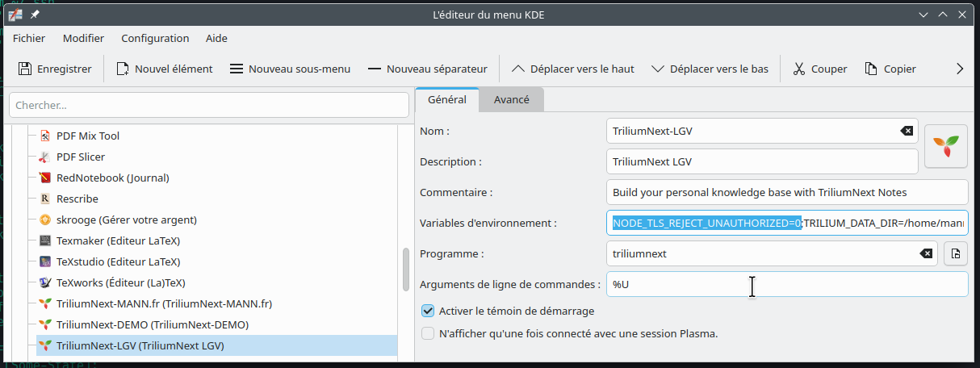Click the TriliumNext-MANN.fr leaf icon
Viewport: 980px width, 368px height.
[45, 303]
